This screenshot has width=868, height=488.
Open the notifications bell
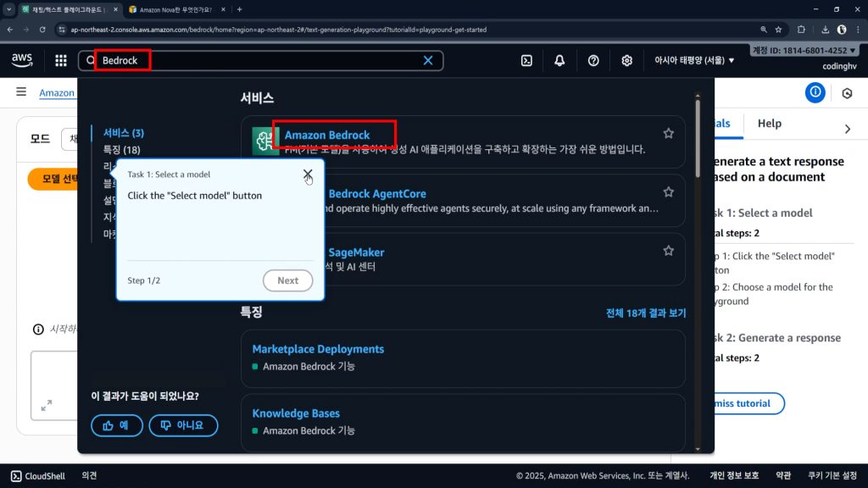point(559,60)
